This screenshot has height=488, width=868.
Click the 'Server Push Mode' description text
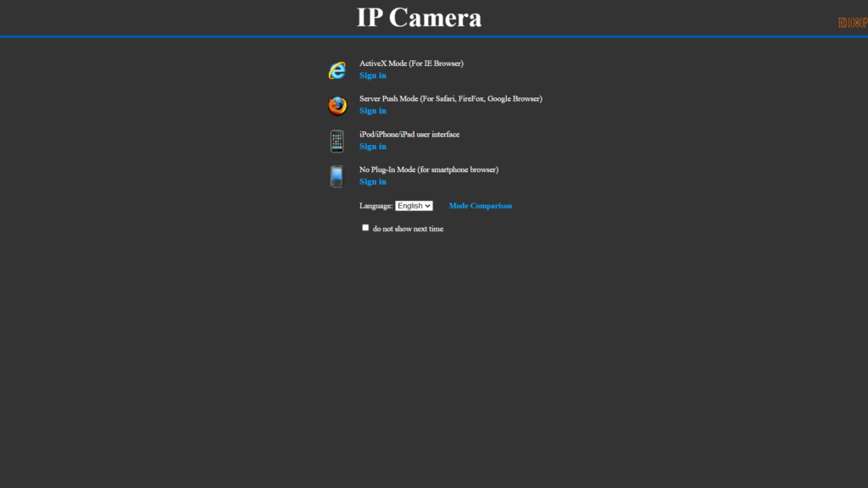click(x=451, y=99)
